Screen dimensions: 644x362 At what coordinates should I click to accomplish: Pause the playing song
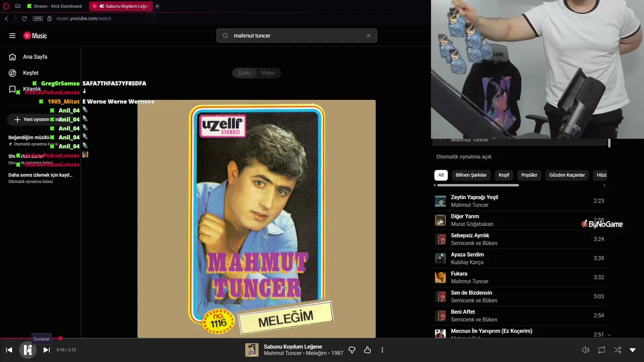(28, 350)
